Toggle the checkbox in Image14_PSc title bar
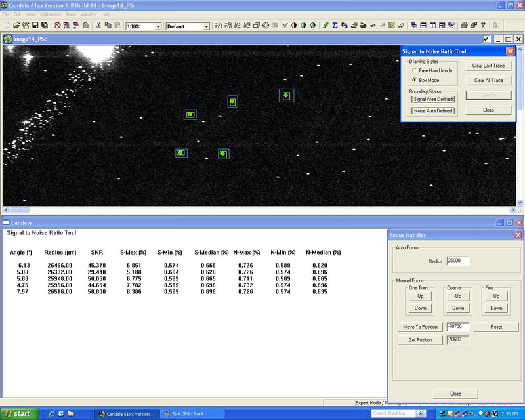The width and height of the screenshot is (525, 420). [x=486, y=39]
